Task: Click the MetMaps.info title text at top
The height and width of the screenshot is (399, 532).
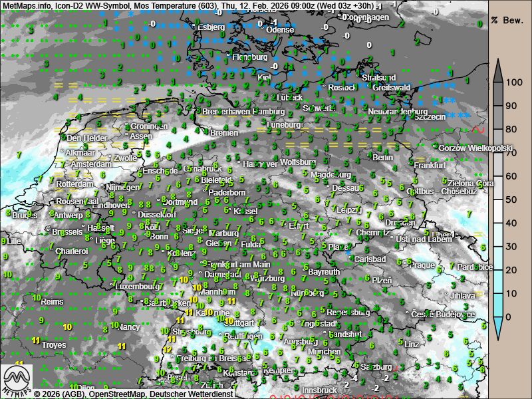Action: point(26,5)
